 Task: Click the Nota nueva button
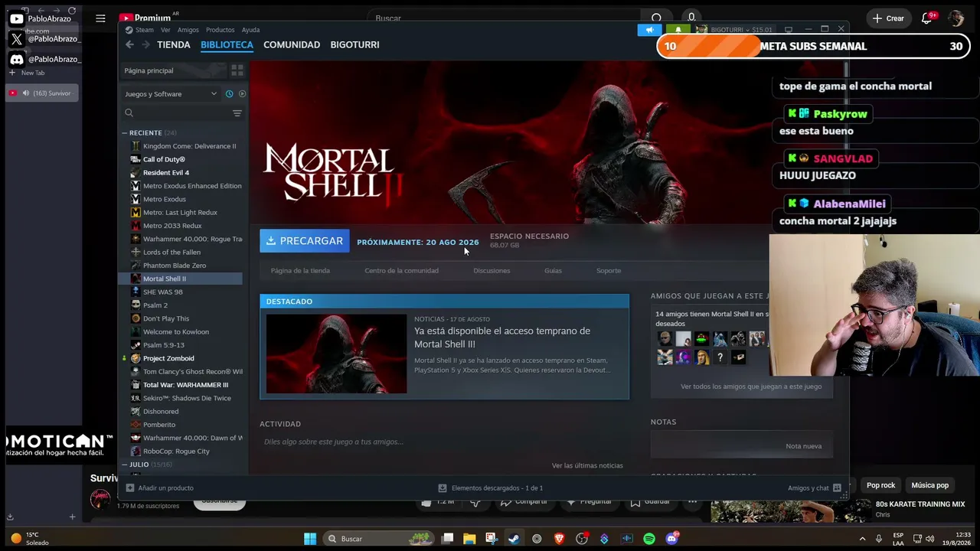[x=803, y=446]
